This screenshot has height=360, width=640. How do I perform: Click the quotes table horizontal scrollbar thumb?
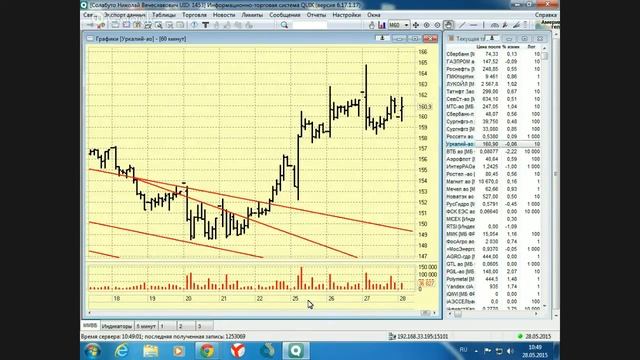pyautogui.click(x=458, y=314)
